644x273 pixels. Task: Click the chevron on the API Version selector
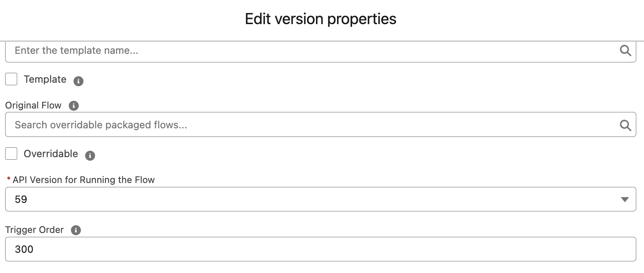point(624,199)
